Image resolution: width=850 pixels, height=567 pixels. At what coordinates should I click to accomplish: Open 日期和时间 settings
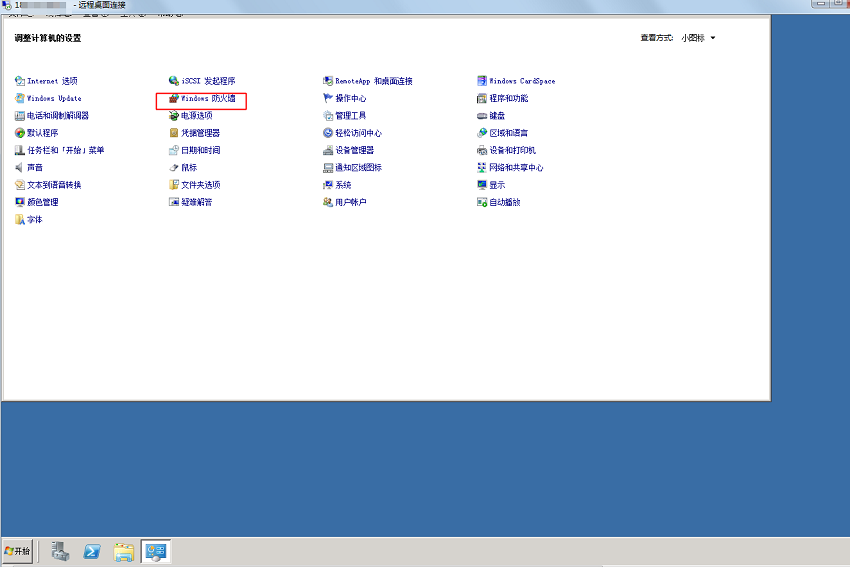click(x=200, y=150)
